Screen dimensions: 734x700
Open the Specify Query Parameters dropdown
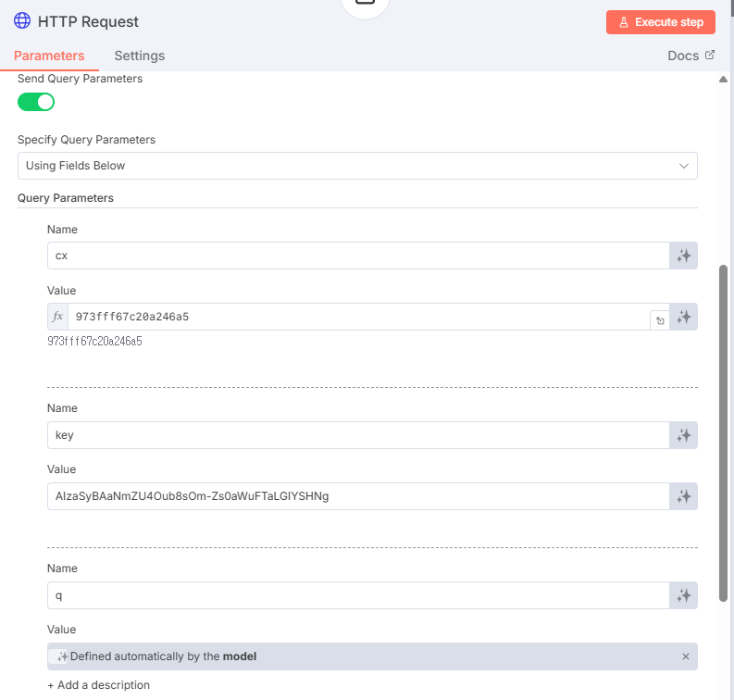point(357,166)
